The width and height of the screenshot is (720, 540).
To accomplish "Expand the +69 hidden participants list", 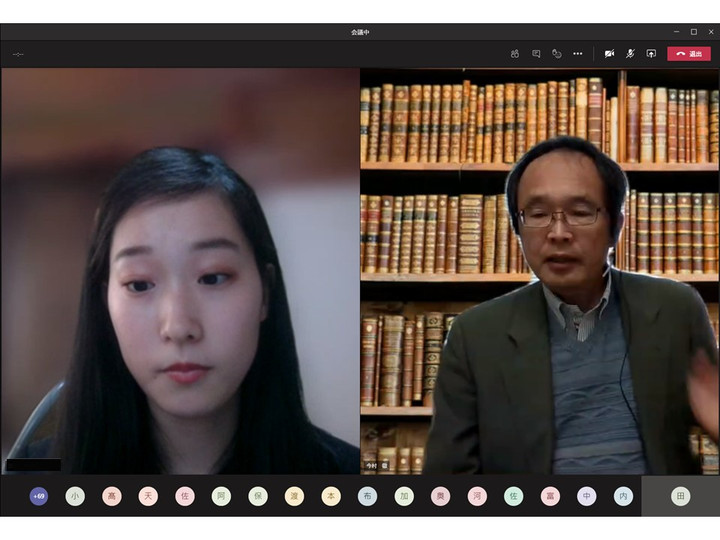I will tap(39, 496).
